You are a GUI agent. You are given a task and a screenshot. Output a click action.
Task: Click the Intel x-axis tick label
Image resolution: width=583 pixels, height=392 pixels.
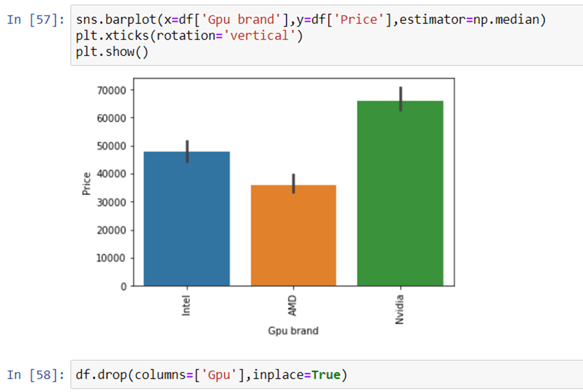coord(186,306)
